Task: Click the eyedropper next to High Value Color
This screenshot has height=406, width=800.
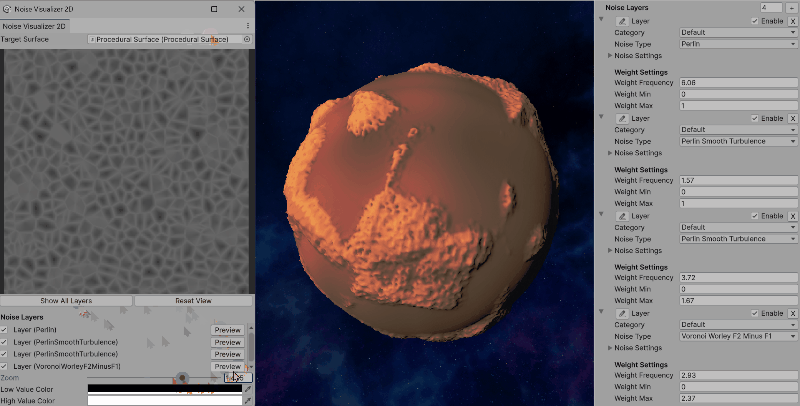Action: click(248, 400)
